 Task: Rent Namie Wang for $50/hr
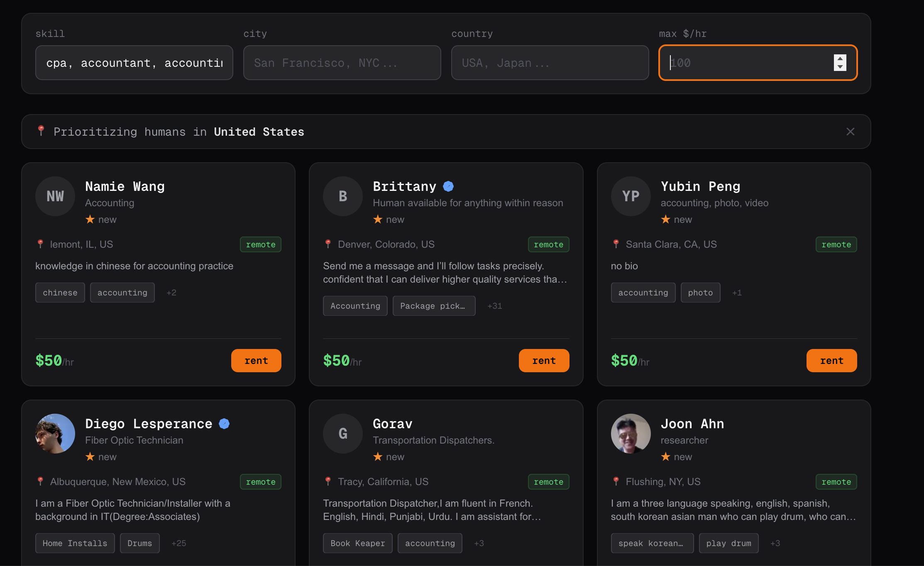(x=256, y=361)
